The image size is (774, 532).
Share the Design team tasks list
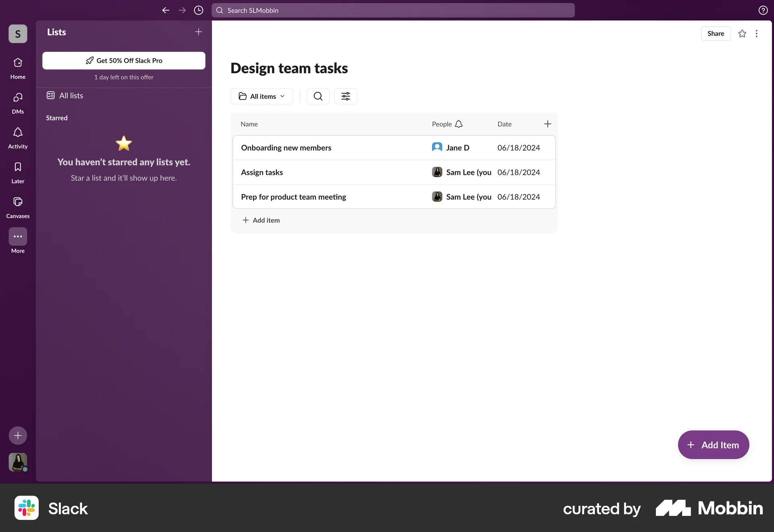[716, 33]
